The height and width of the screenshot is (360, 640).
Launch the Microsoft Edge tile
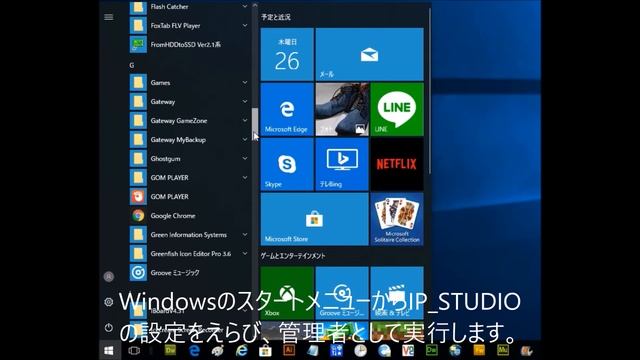[x=287, y=109]
